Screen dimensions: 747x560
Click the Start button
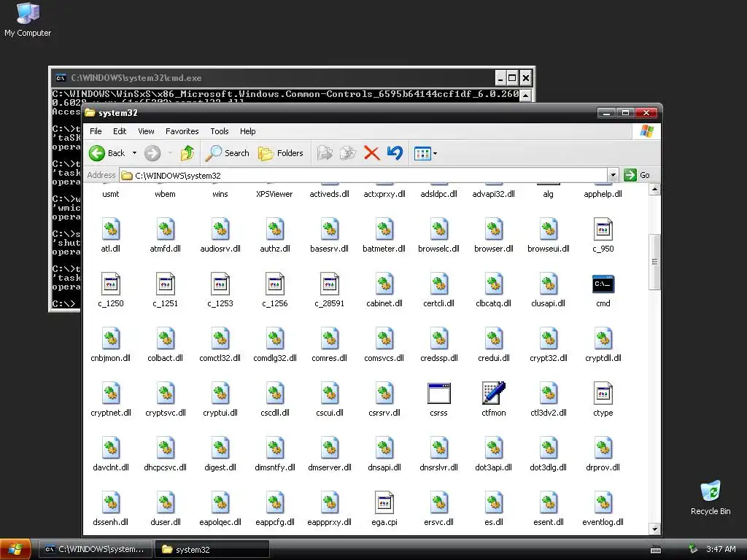click(x=15, y=549)
